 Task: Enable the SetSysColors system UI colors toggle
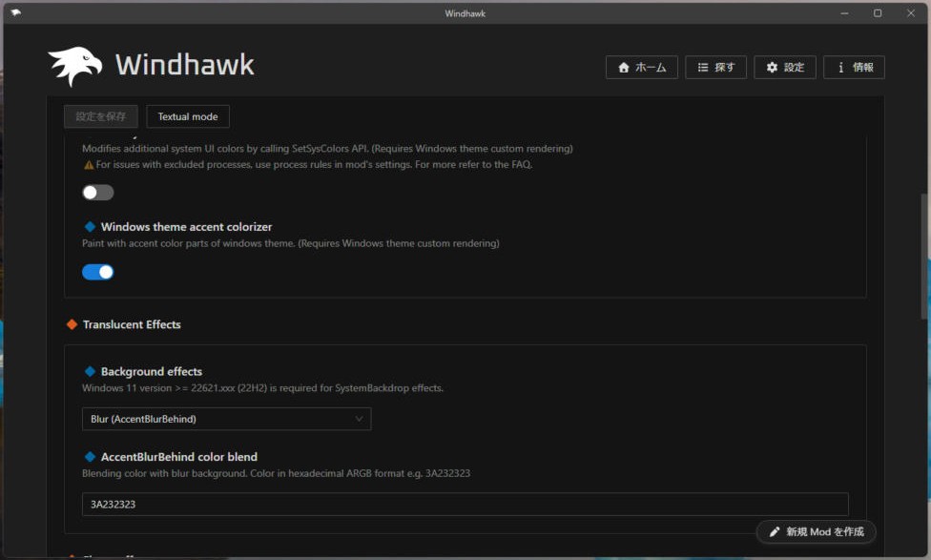(98, 193)
